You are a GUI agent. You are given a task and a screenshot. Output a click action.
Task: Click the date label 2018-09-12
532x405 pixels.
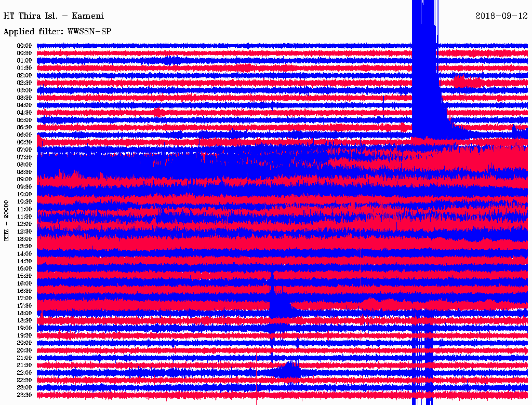501,16
